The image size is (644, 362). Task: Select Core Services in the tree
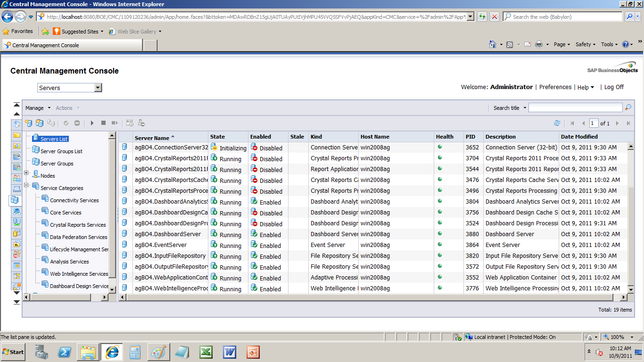66,213
